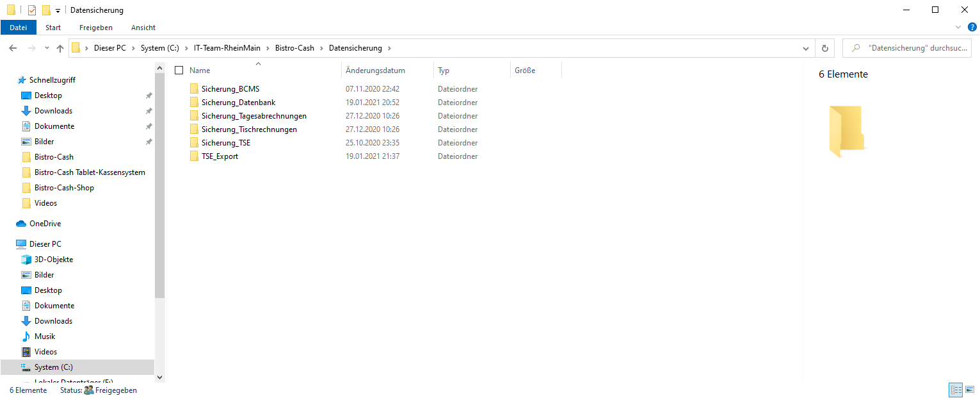Select Dieser PC in the navigation pane

tap(45, 244)
